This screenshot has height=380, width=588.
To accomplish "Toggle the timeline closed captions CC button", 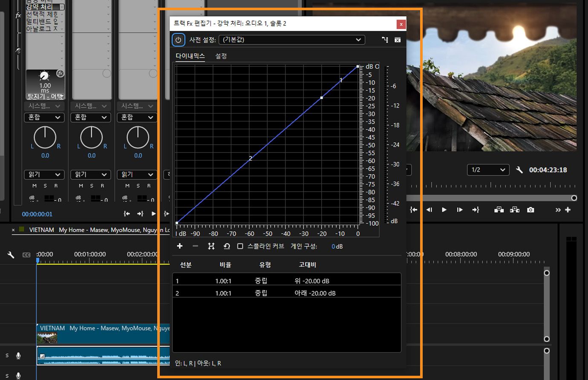I will 26,255.
